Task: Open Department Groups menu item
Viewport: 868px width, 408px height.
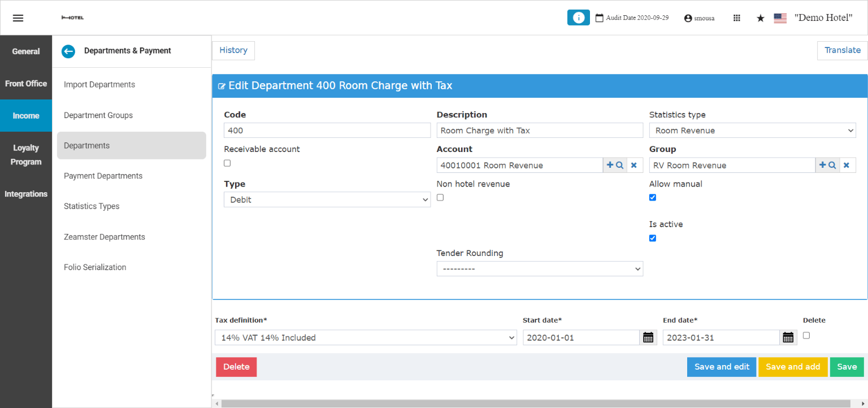Action: (131, 115)
